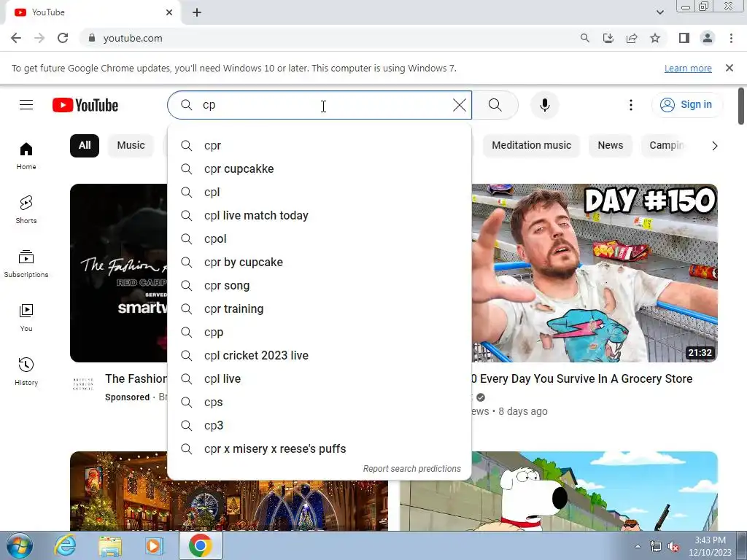Reload the page
Image resolution: width=747 pixels, height=560 pixels.
(x=63, y=38)
